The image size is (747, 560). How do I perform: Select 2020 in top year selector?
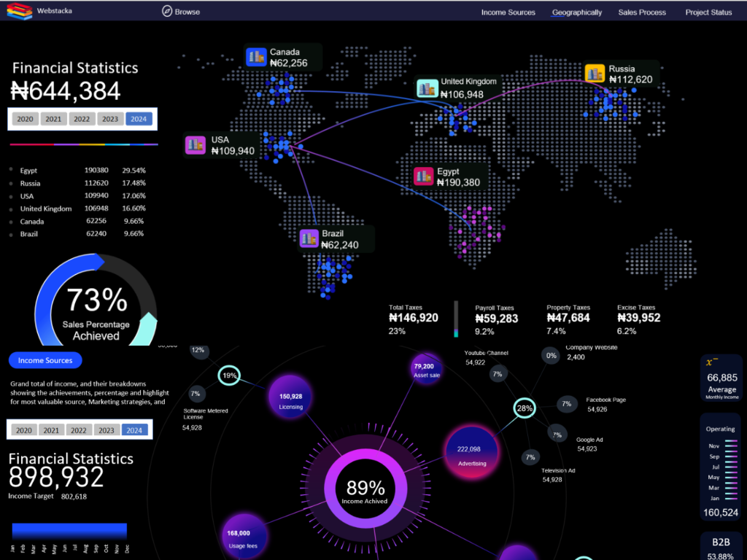(26, 119)
